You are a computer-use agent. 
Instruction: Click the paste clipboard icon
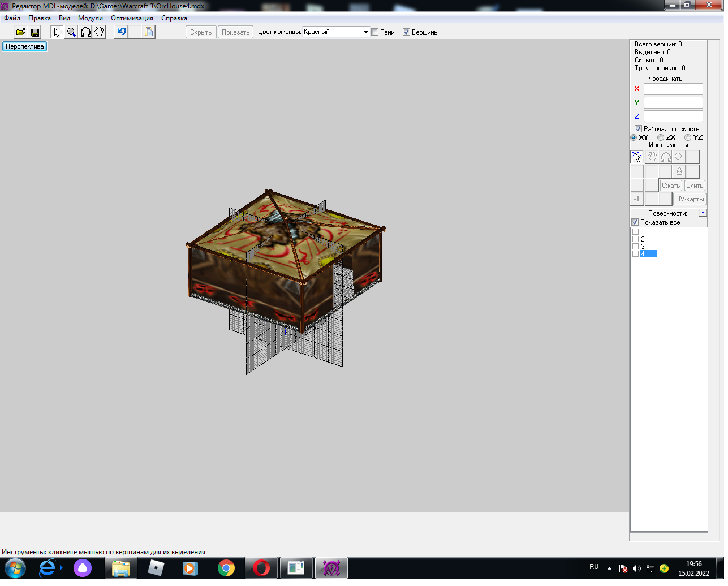pyautogui.click(x=149, y=32)
